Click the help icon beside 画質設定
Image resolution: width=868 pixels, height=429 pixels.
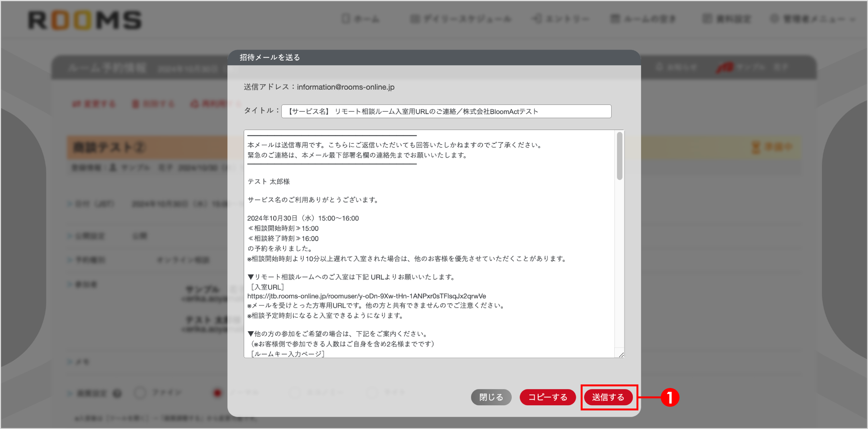pyautogui.click(x=117, y=392)
